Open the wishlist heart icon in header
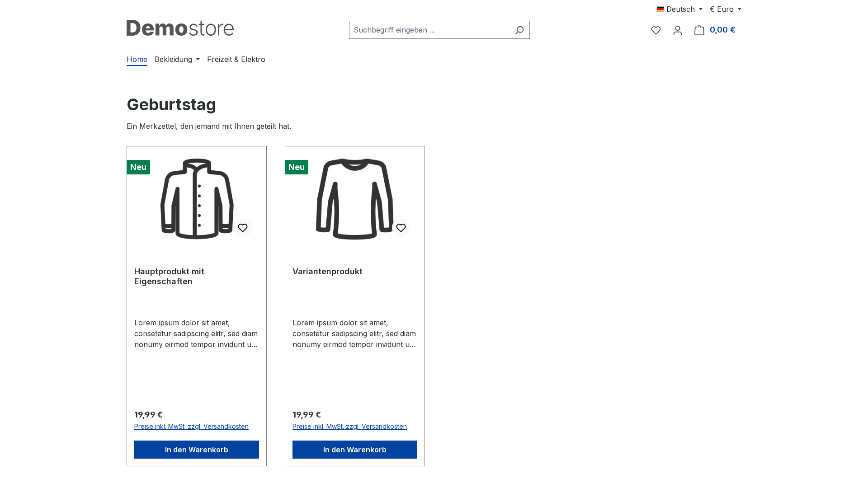This screenshot has height=488, width=868. pyautogui.click(x=656, y=30)
